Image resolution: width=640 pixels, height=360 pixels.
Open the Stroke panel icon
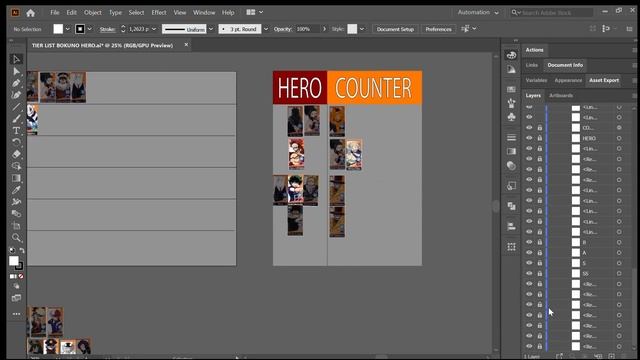[511, 138]
